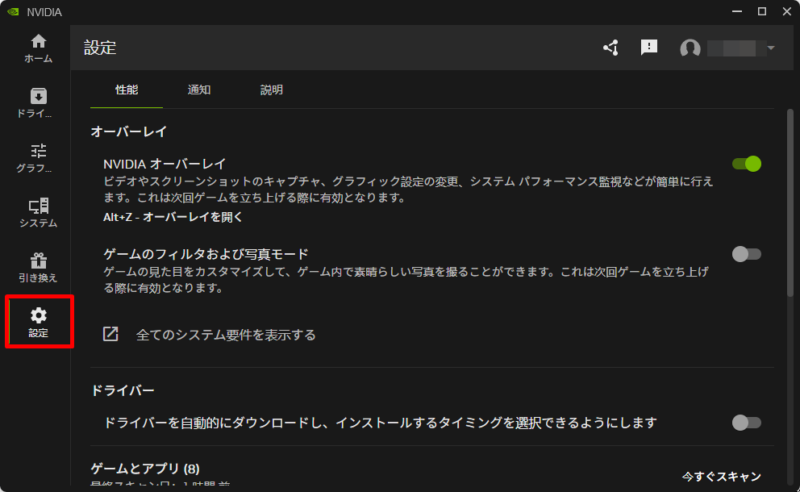This screenshot has height=492, width=800.
Task: Maximize the NVIDIA window
Action: tap(762, 11)
